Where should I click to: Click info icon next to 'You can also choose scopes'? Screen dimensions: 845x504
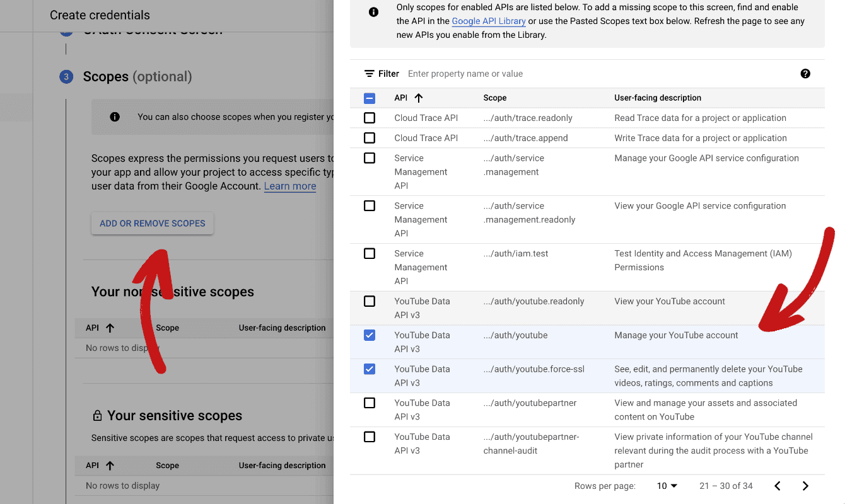click(115, 117)
